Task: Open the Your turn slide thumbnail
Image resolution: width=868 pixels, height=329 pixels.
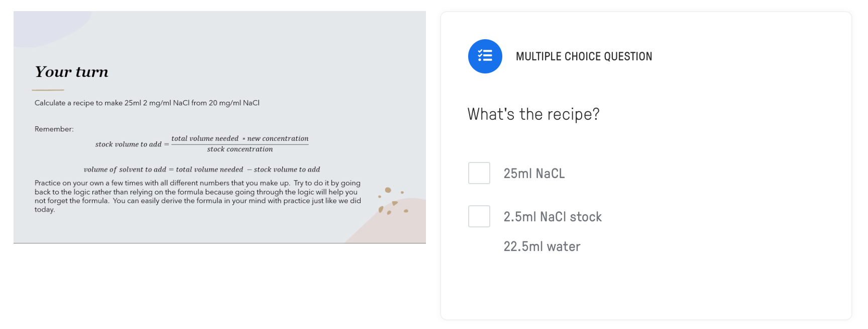Action: click(220, 125)
